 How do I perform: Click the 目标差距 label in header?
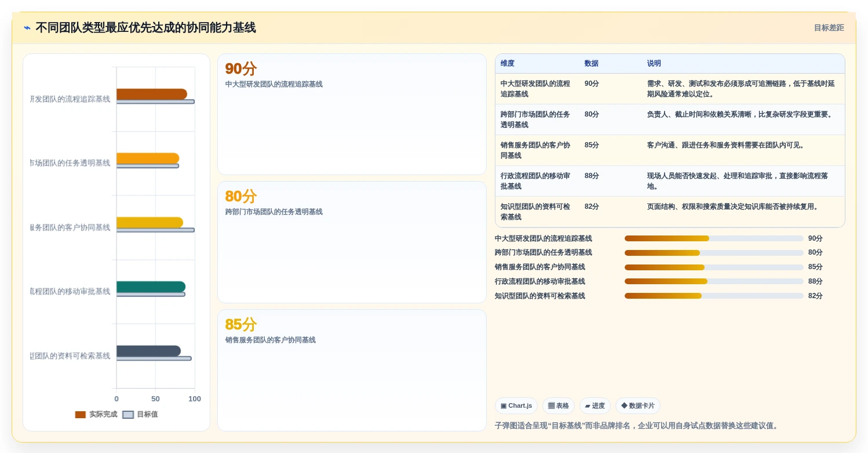click(829, 28)
